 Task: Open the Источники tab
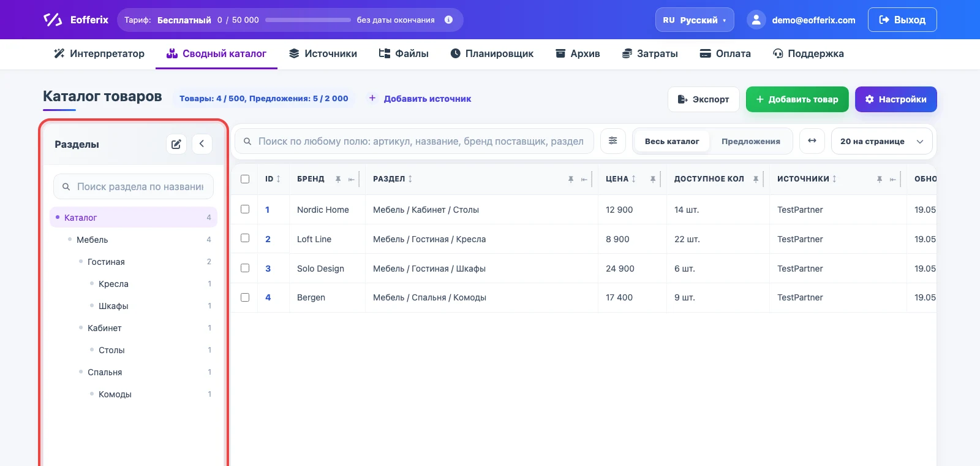click(323, 53)
